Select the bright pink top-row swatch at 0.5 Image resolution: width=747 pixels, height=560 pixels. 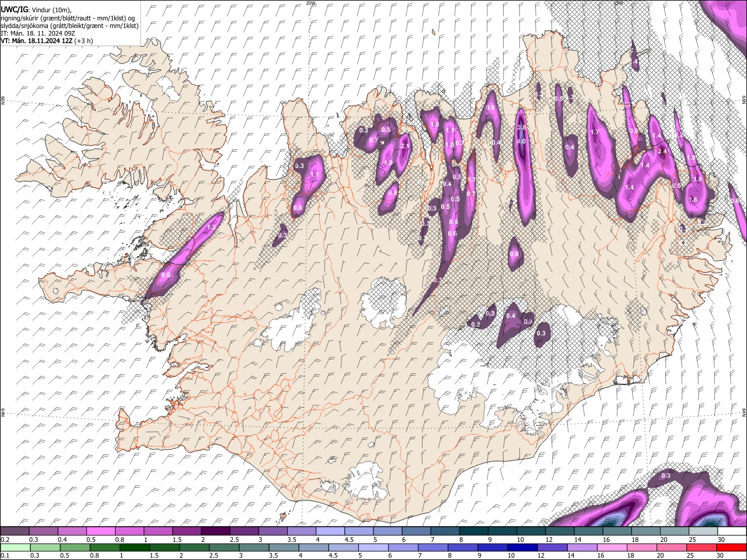tap(100, 531)
